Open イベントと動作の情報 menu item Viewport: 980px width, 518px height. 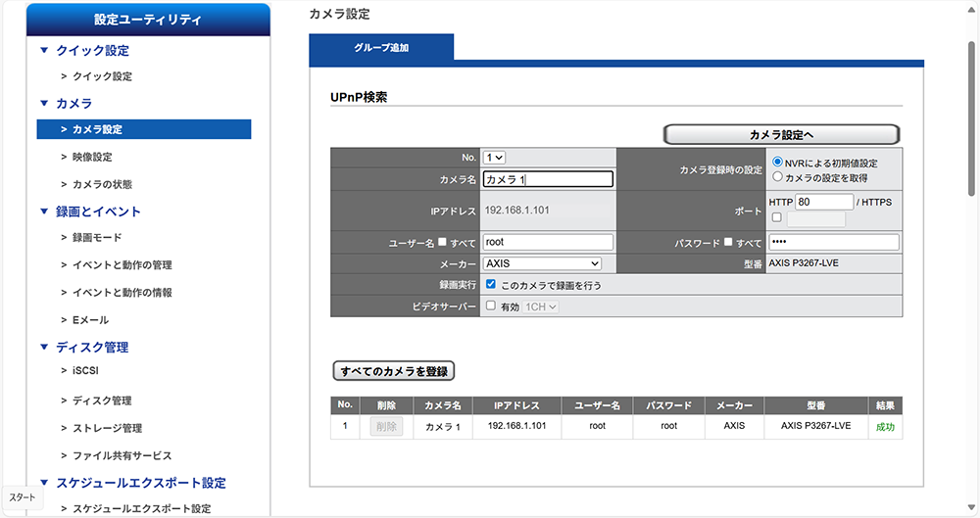[x=122, y=293]
